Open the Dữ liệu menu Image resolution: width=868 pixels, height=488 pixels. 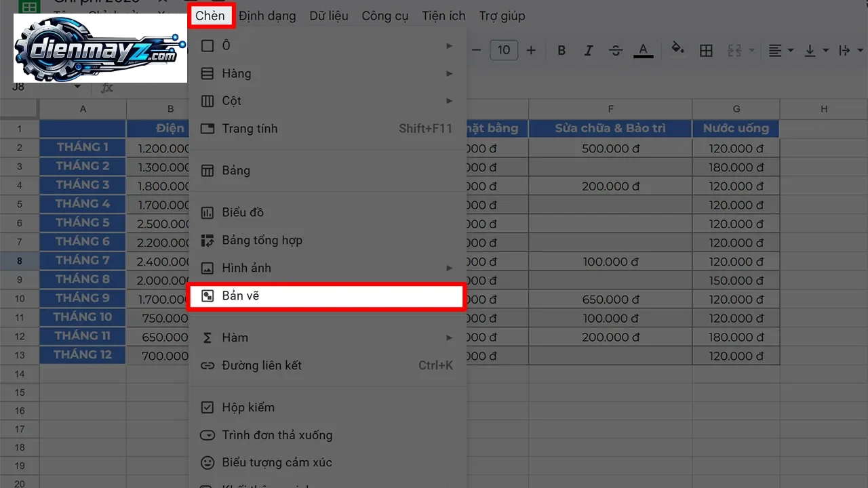click(x=329, y=16)
